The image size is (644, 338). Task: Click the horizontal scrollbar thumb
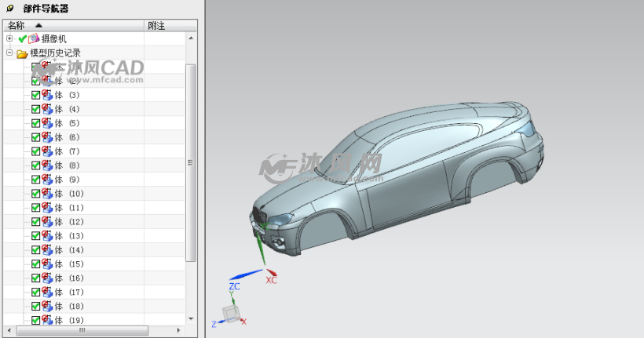tap(82, 330)
